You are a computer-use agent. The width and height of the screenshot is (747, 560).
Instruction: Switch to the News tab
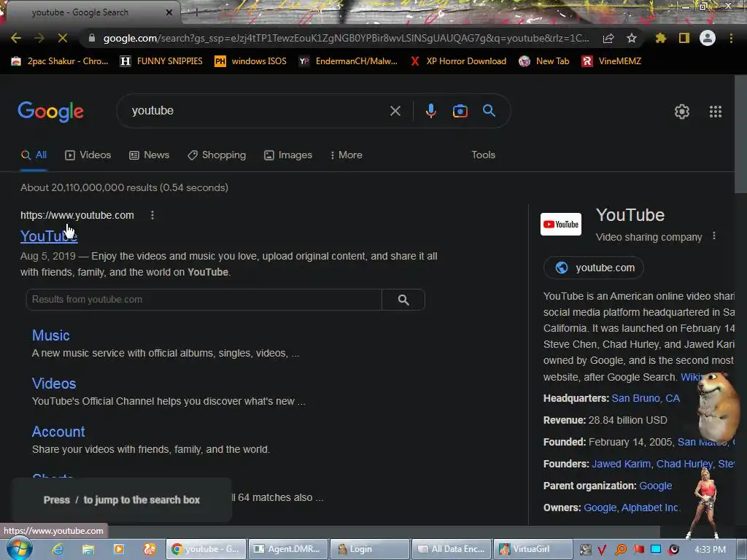pyautogui.click(x=149, y=155)
